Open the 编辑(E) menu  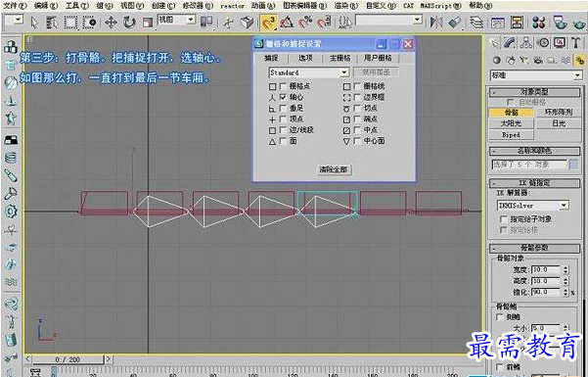[x=46, y=6]
